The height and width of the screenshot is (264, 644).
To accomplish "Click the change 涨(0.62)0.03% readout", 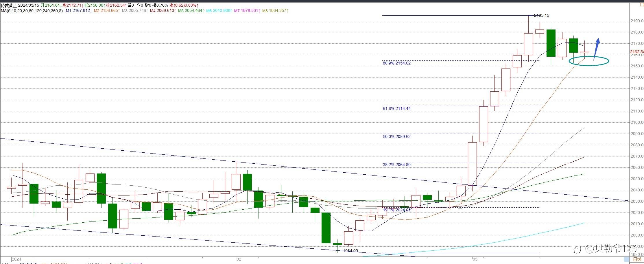I will coord(184,5).
